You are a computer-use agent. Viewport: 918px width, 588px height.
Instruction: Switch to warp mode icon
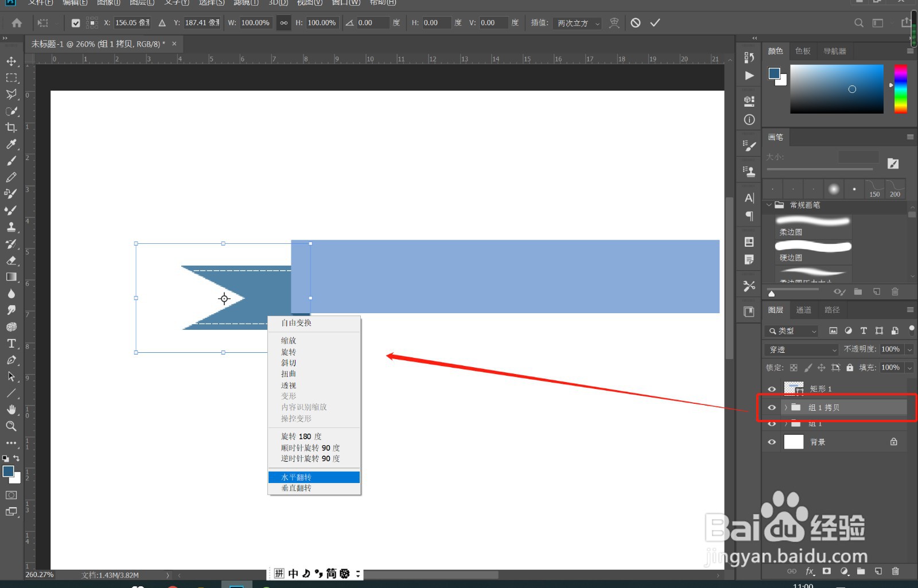(x=614, y=23)
